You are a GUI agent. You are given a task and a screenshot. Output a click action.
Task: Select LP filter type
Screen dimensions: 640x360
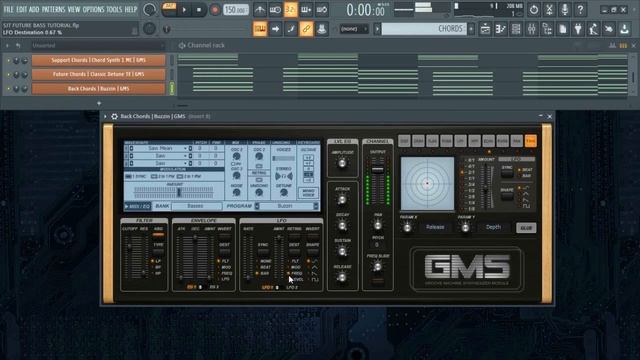coord(156,261)
